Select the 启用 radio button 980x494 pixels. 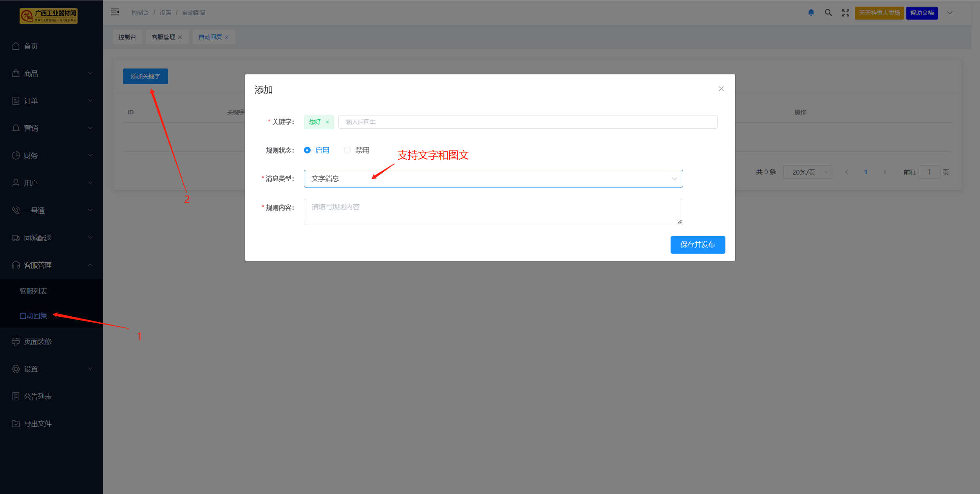click(x=307, y=150)
